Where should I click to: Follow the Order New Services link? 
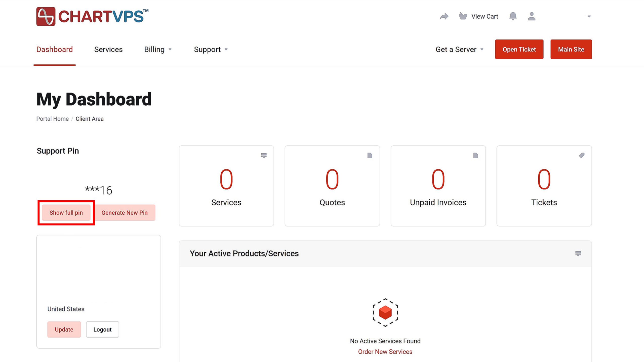385,352
